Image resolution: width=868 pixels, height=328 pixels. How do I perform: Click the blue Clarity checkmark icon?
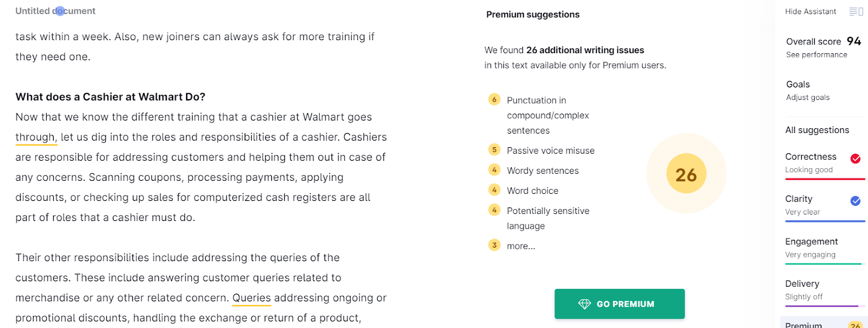(856, 201)
